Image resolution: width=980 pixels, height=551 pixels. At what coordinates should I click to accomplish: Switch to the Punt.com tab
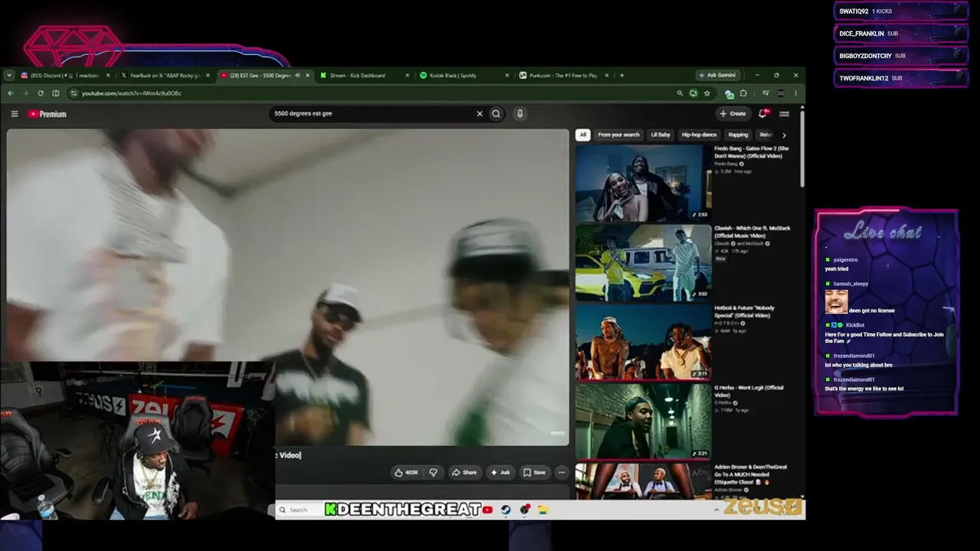click(x=563, y=75)
